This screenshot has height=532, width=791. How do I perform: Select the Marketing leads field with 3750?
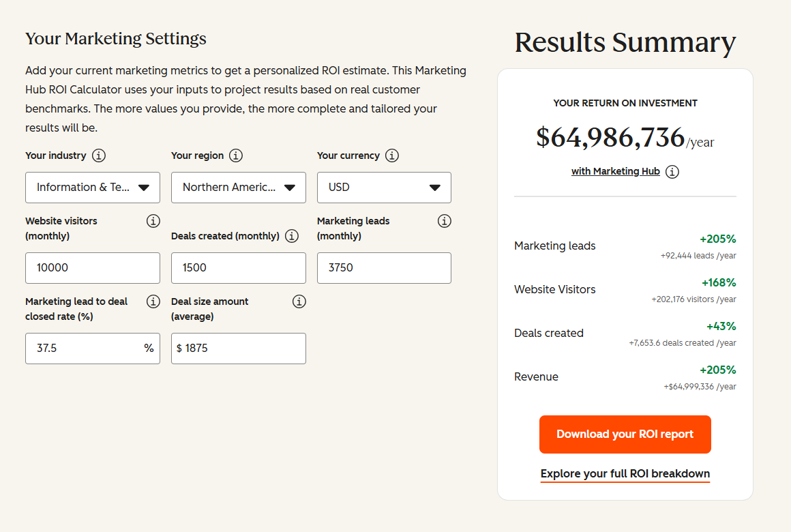tap(384, 268)
